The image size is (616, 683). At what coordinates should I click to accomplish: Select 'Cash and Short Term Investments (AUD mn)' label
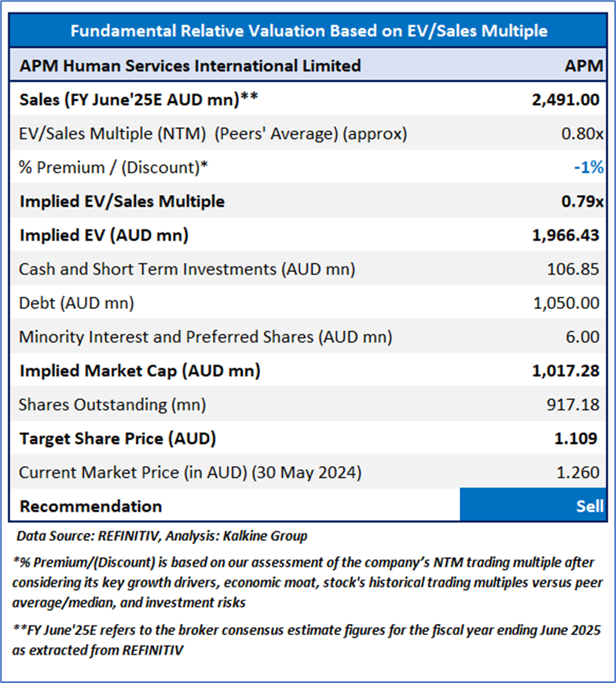(x=187, y=270)
